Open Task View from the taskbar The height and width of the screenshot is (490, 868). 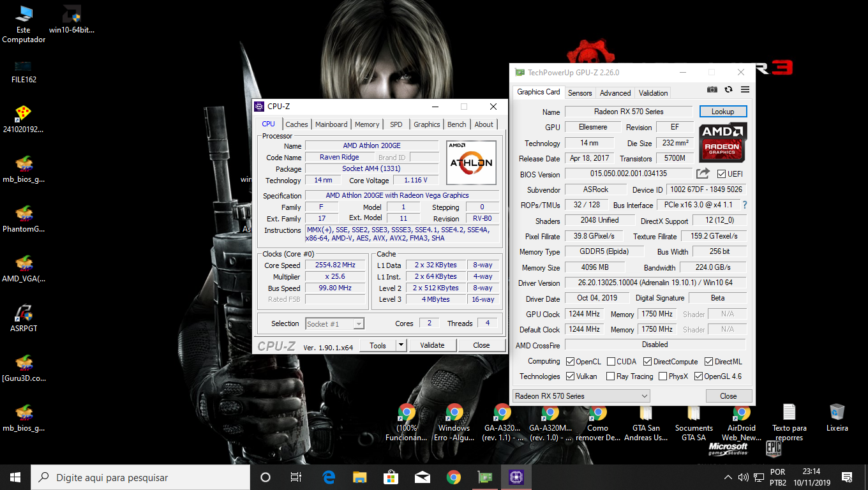click(296, 477)
